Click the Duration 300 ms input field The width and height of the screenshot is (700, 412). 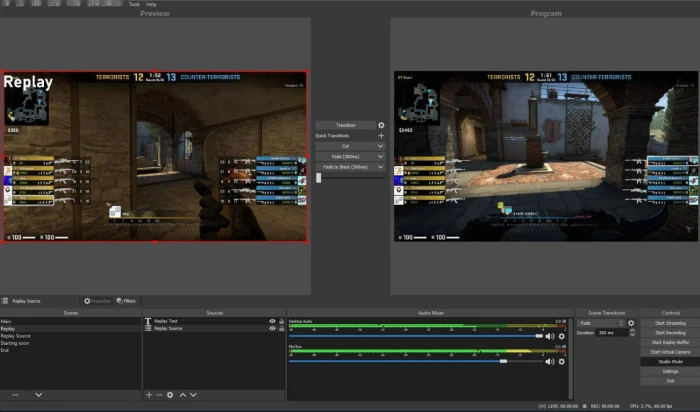[612, 333]
